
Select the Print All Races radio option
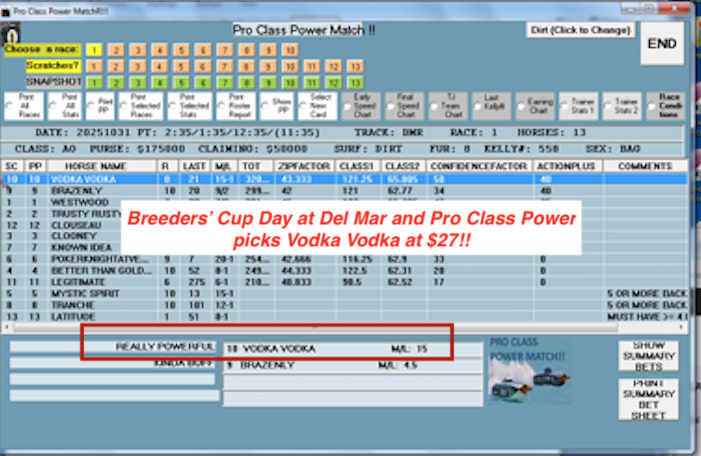(10, 105)
